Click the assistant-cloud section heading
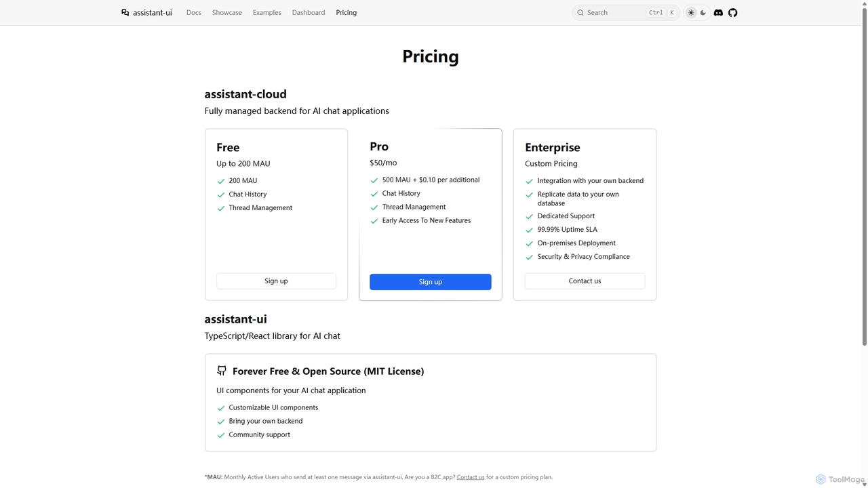868x488 pixels. [x=245, y=94]
